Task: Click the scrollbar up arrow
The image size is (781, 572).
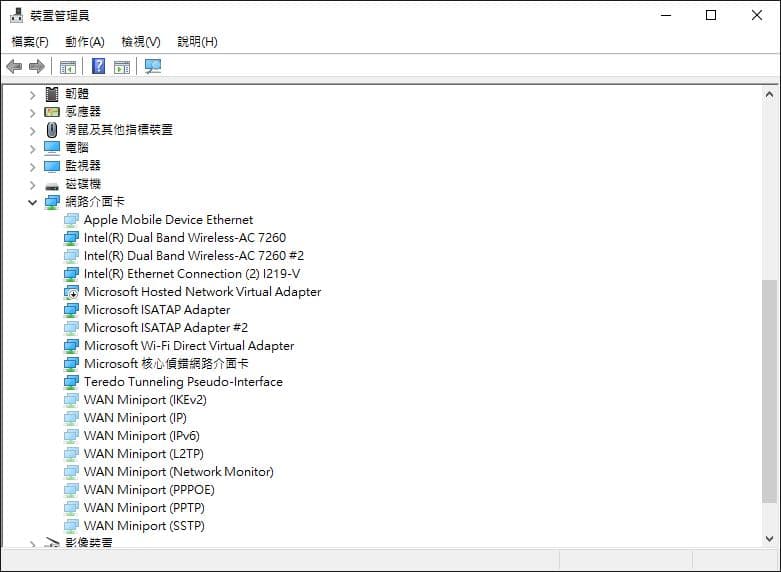Action: (770, 94)
